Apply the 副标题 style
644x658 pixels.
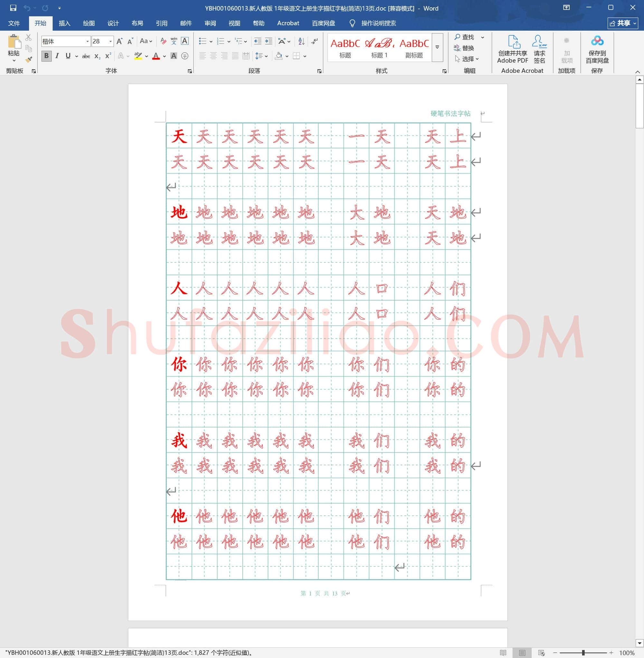(x=414, y=48)
